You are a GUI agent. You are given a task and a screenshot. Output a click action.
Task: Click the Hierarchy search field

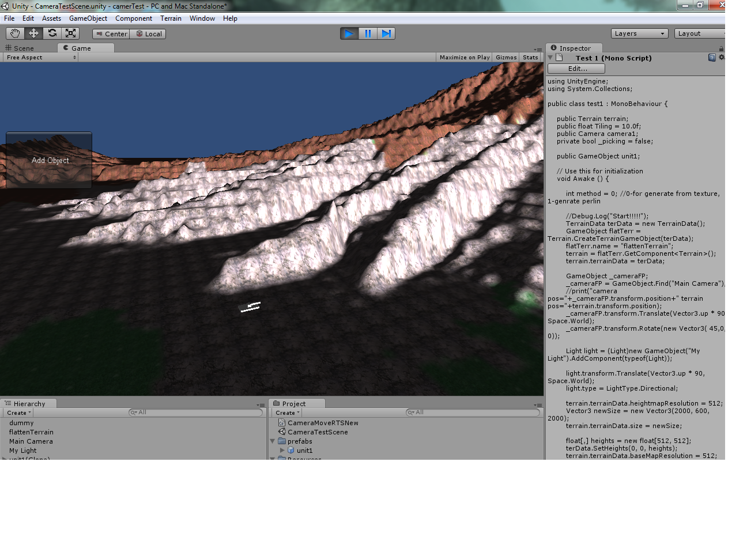click(x=196, y=413)
